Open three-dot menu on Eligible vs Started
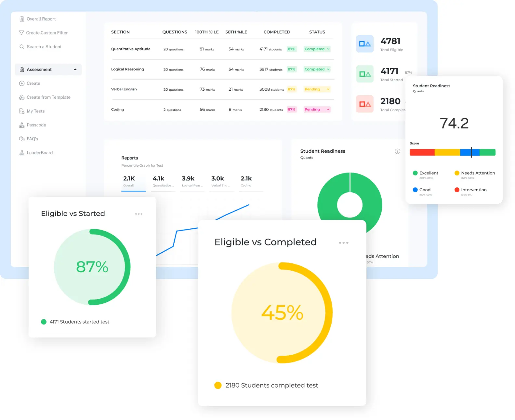Image resolution: width=515 pixels, height=420 pixels. tap(139, 214)
